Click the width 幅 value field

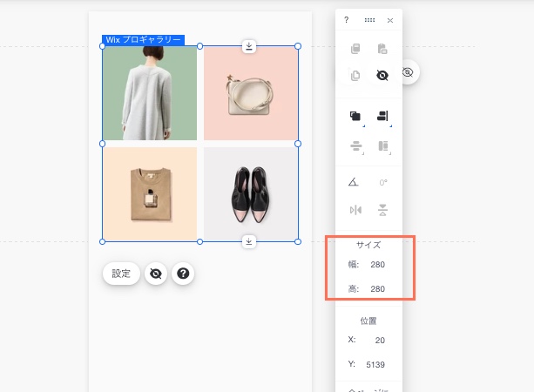point(377,265)
